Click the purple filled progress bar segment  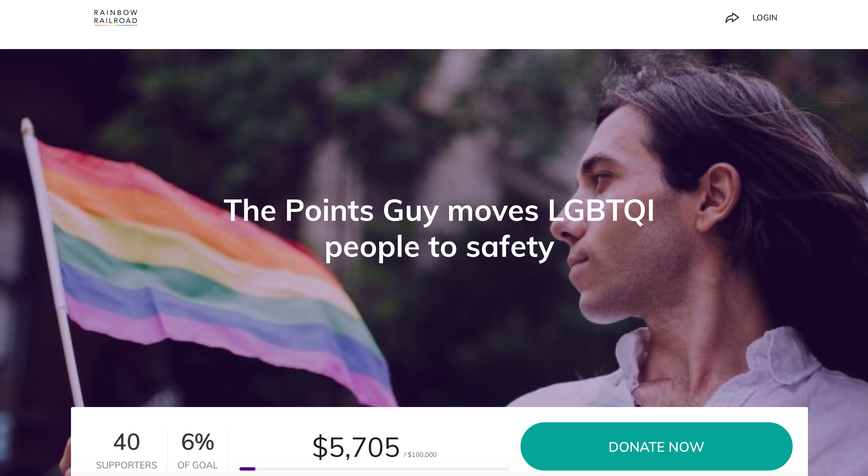pyautogui.click(x=247, y=469)
